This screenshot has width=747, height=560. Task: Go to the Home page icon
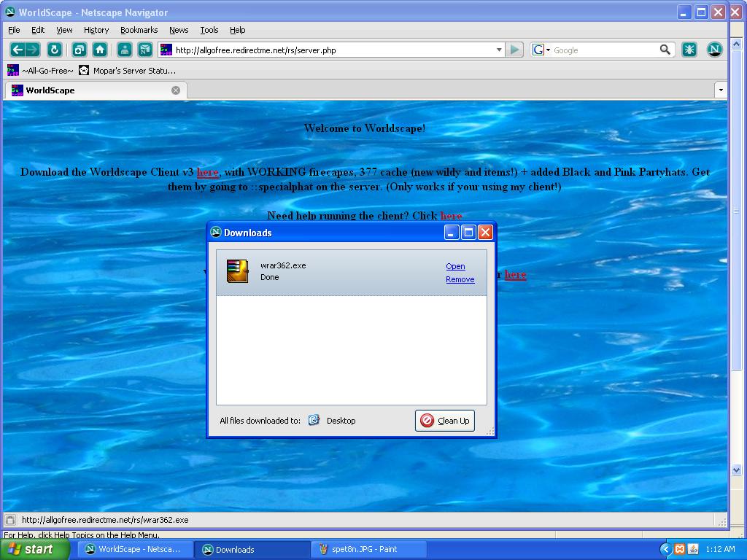pyautogui.click(x=99, y=50)
